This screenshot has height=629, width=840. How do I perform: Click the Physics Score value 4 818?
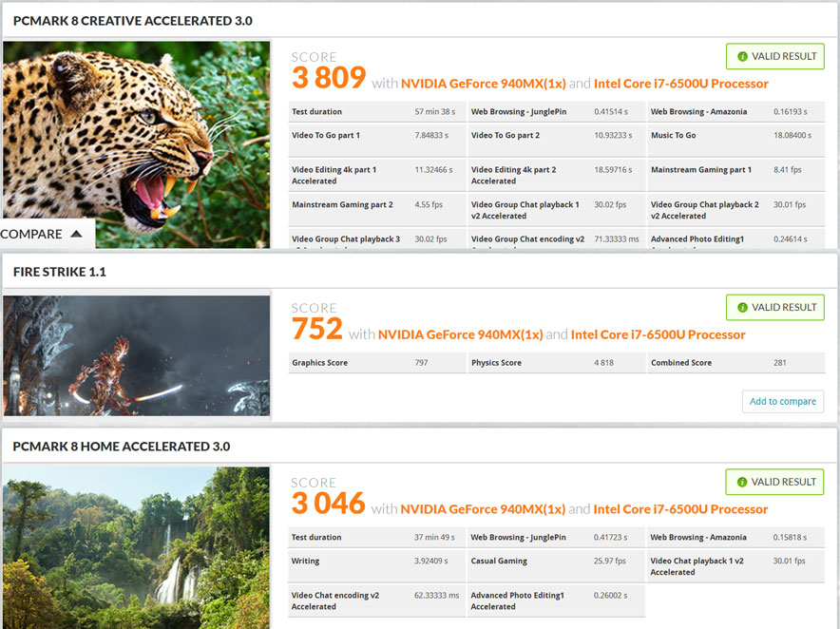(603, 363)
